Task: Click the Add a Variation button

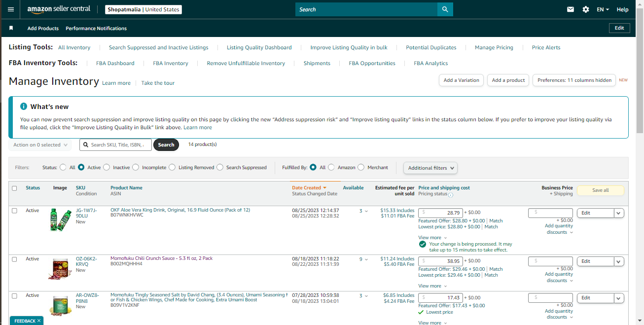Action: (461, 80)
